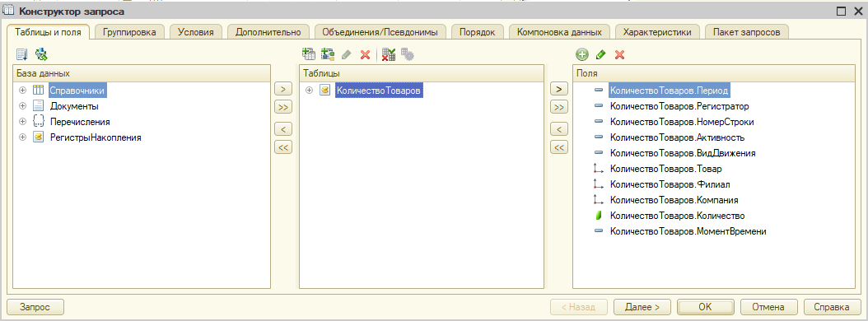The width and height of the screenshot is (868, 321).
Task: Click the refresh database tree icon
Action: click(41, 54)
